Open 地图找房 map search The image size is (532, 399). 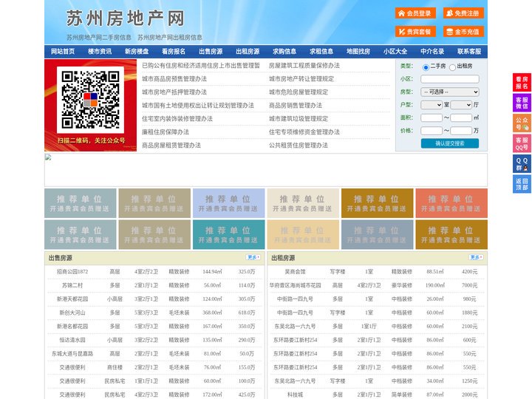358,52
